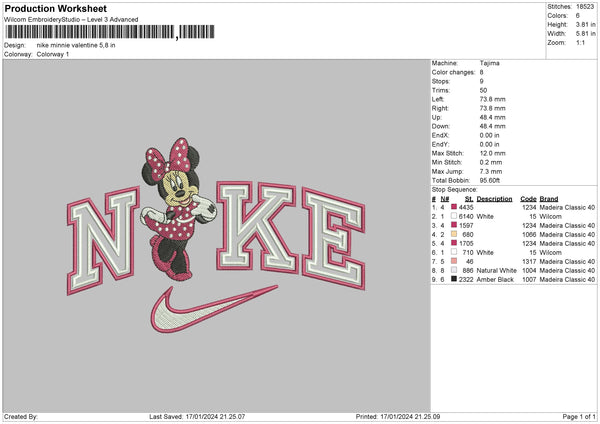Screen dimensions: 600x424
Task: Click the Height value 3.81 in
Action: coord(585,24)
